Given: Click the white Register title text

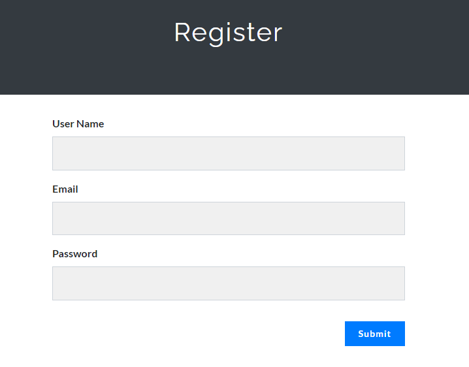Looking at the screenshot, I should 228,33.
